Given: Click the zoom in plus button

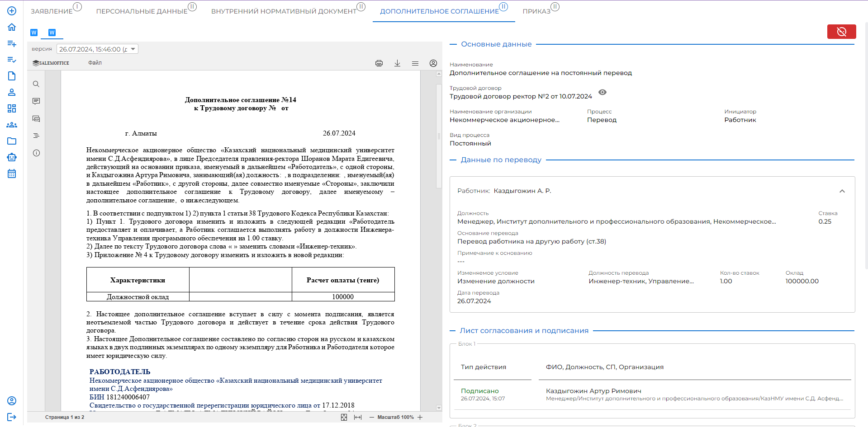Looking at the screenshot, I should pos(420,417).
